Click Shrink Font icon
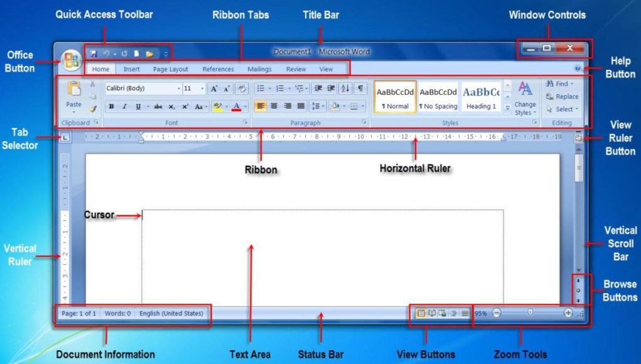The height and width of the screenshot is (364, 641). 227,88
